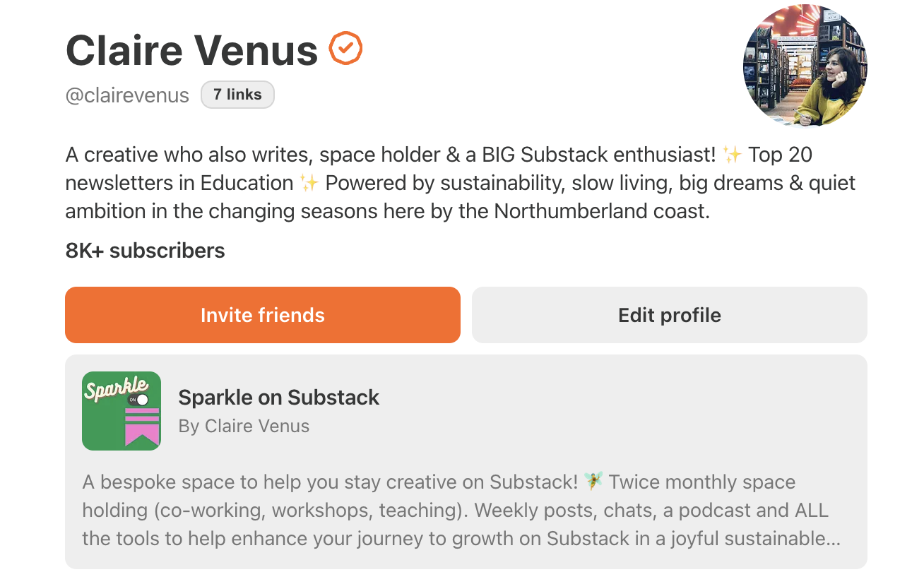Click the sparkles emoji before Powered by
924x572 pixels.
tap(309, 183)
